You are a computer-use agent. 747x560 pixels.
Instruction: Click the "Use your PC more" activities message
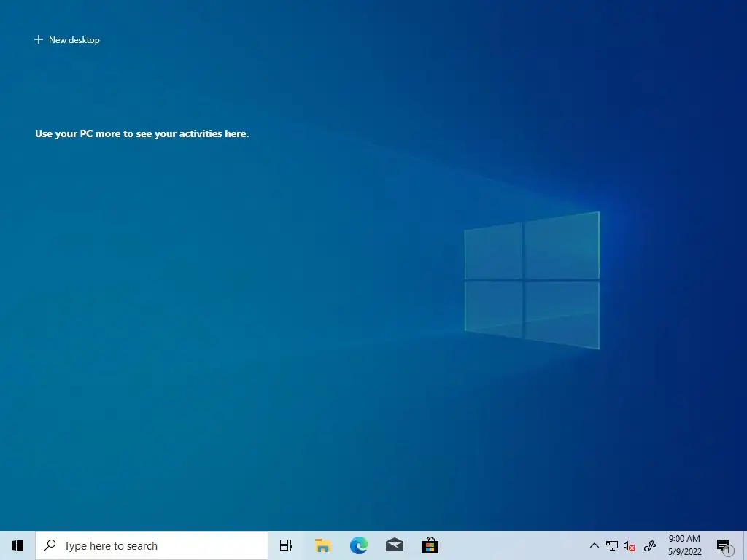point(142,134)
